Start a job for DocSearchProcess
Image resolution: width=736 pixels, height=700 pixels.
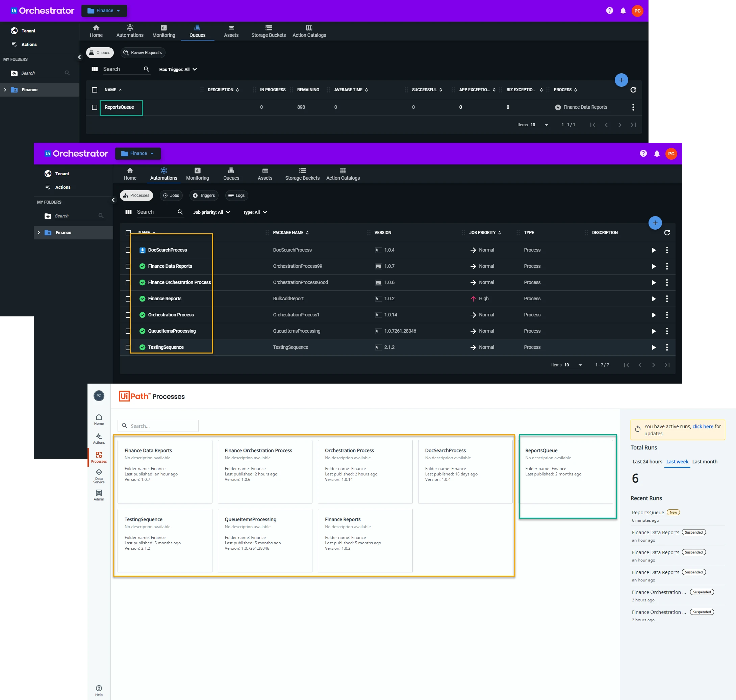654,250
